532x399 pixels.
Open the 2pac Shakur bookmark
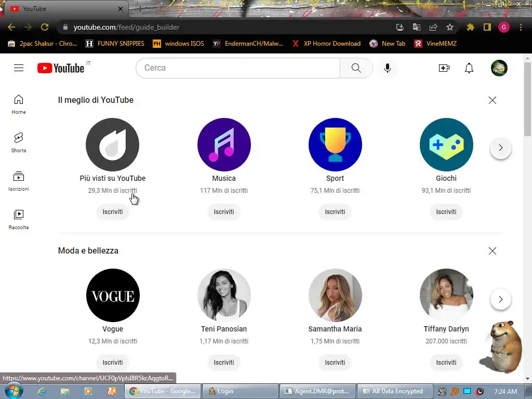(43, 44)
